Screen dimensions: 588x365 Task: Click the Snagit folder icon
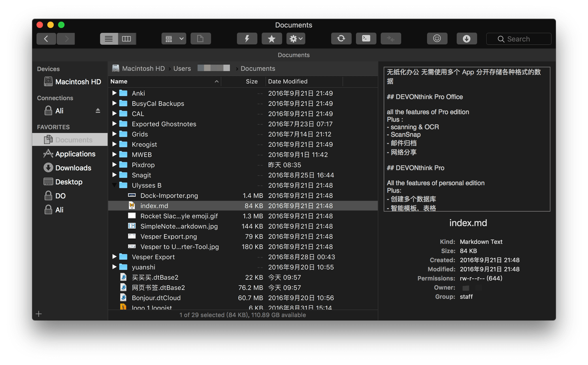(x=123, y=175)
